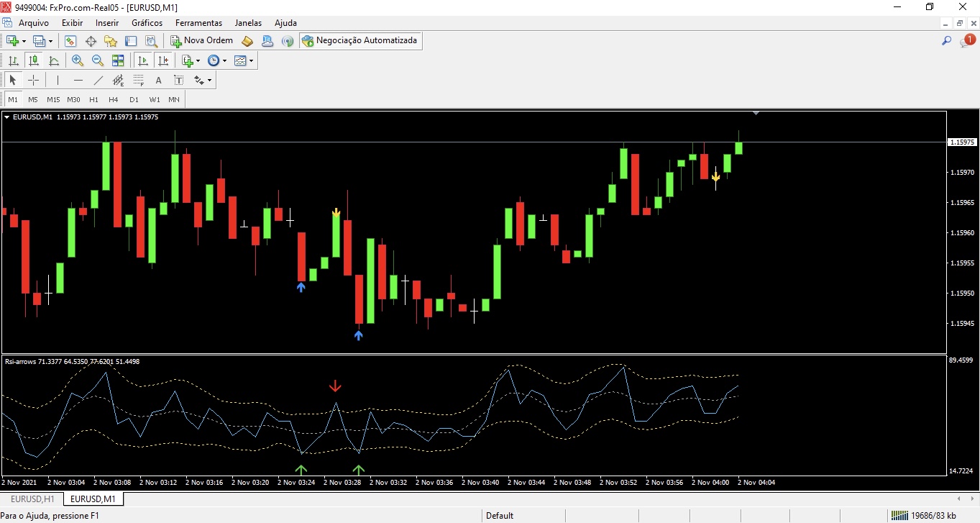Toggle chart shift from right edge

point(163,60)
